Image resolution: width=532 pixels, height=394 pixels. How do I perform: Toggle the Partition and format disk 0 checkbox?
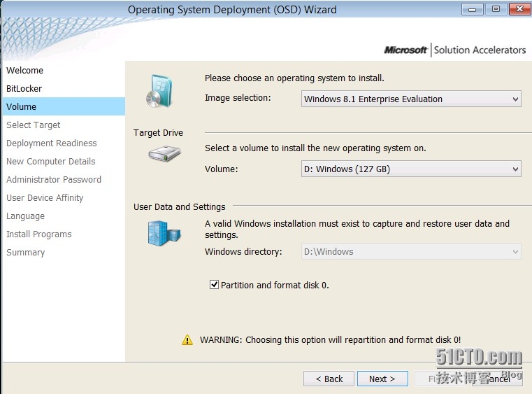pos(214,285)
